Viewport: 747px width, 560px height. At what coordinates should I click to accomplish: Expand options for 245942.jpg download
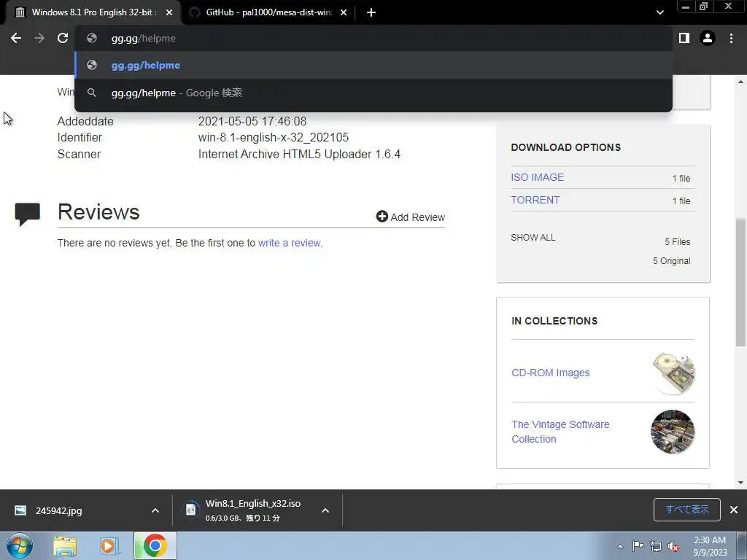(155, 510)
